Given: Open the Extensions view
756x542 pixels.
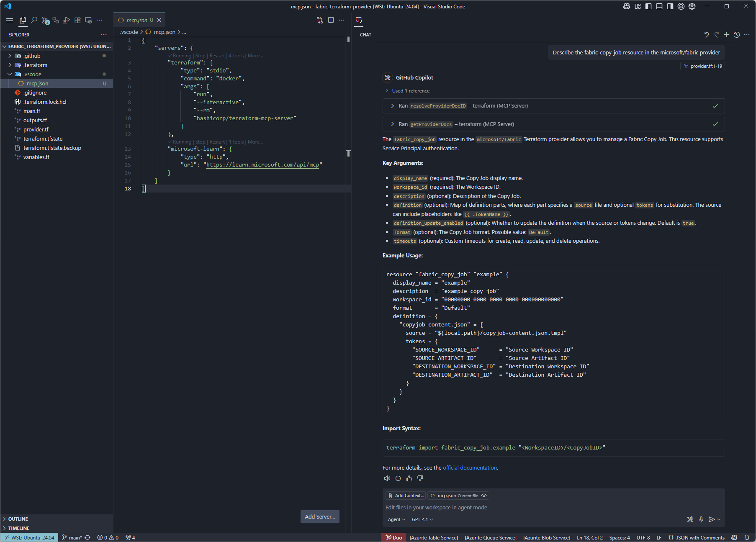Looking at the screenshot, I should tap(77, 20).
